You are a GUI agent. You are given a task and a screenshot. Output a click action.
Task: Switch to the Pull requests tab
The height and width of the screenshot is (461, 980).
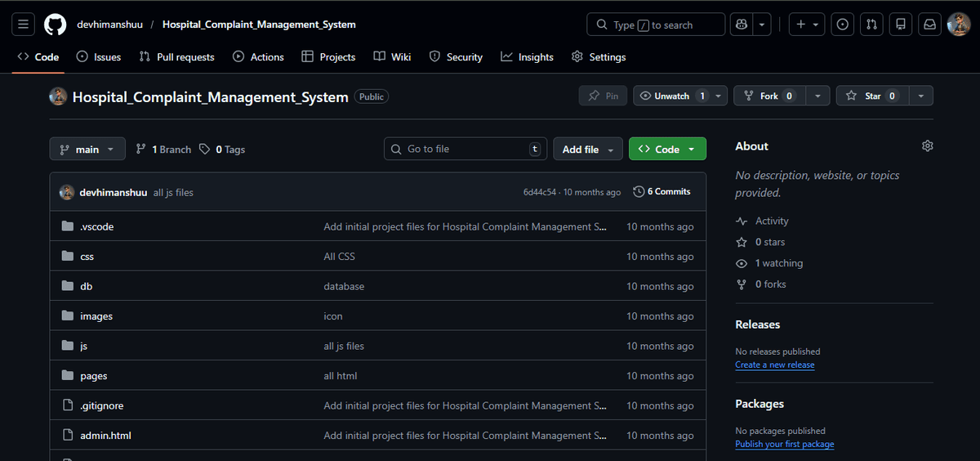coord(176,57)
